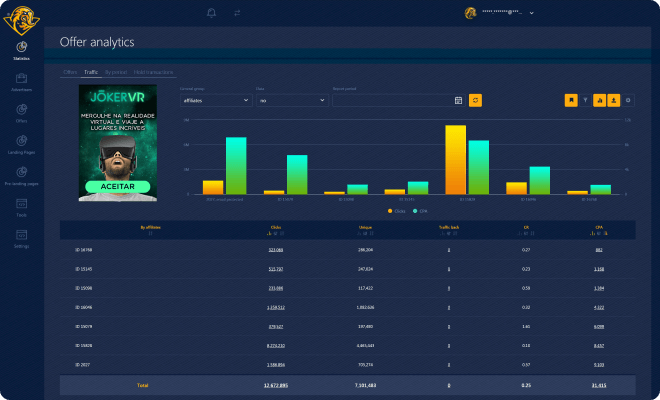Toggle the bar chart view button

(599, 100)
